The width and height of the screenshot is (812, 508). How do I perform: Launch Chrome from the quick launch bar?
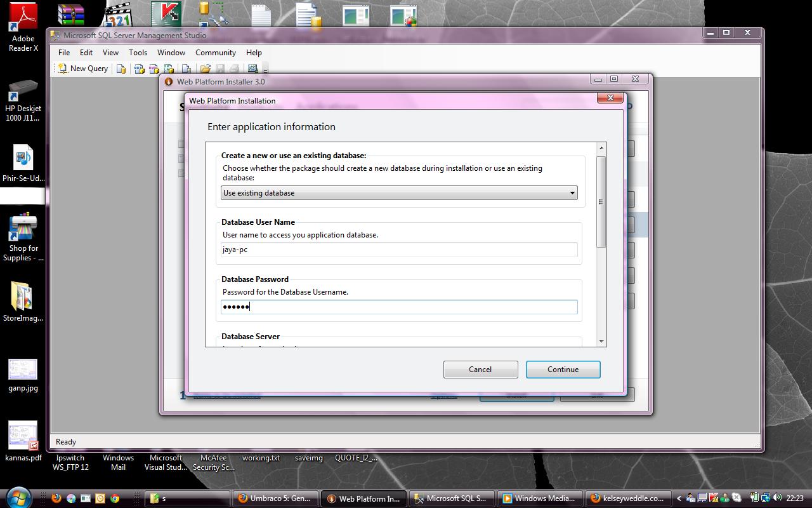(115, 498)
